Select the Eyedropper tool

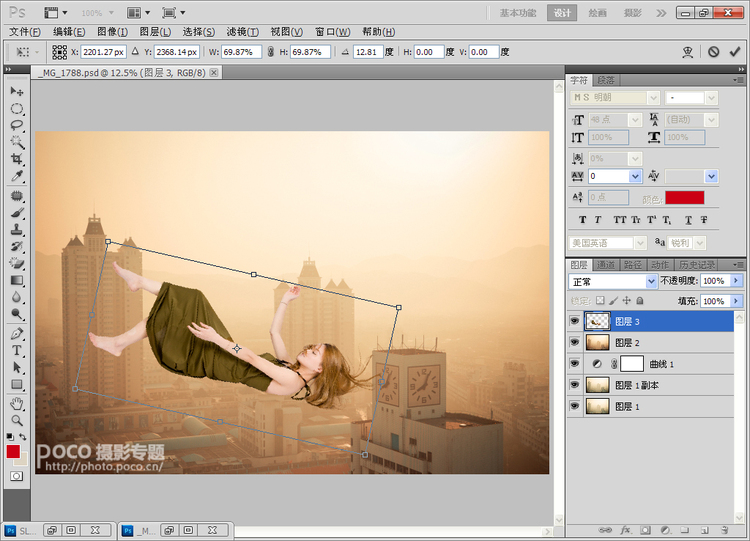point(17,176)
